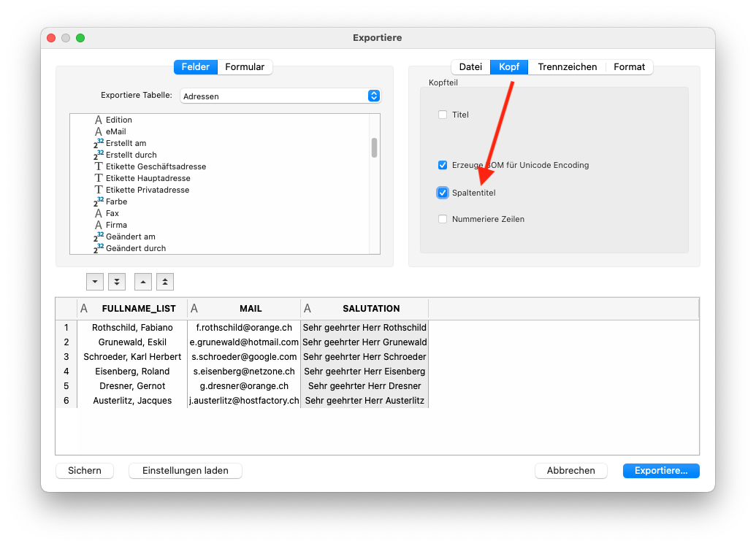Click the SALUTATION column header
The image size is (756, 546).
click(364, 309)
